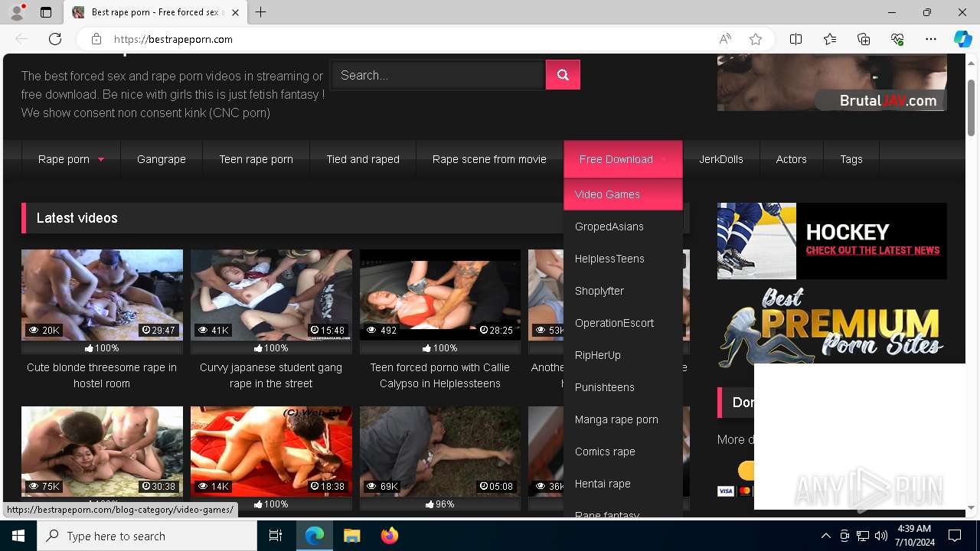The image size is (980, 551).
Task: Open the tab actions menu icon
Action: [46, 12]
